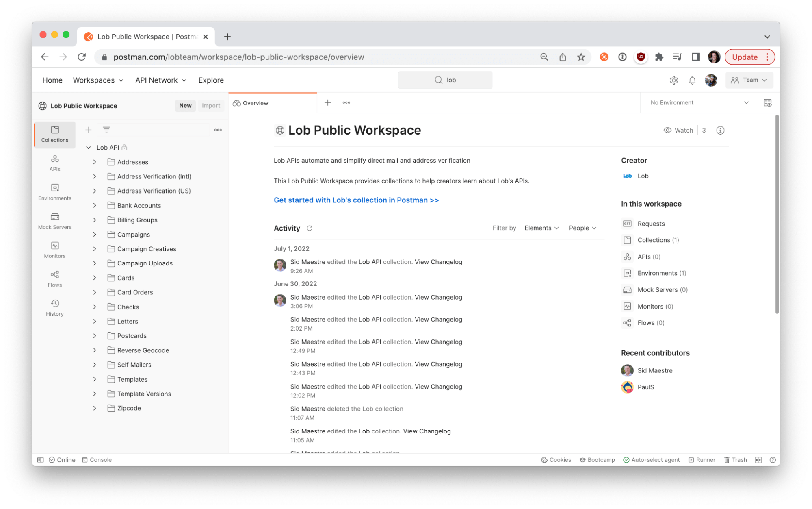Image resolution: width=812 pixels, height=509 pixels.
Task: Open Postman settings gear icon
Action: coord(674,80)
